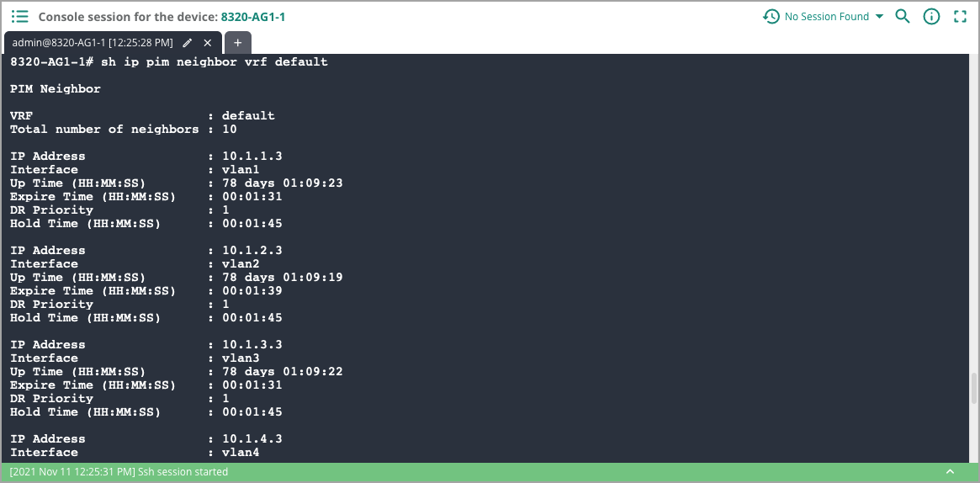Screen dimensions: 980x483
Task: Open the No Session Found dropdown
Action: point(834,16)
